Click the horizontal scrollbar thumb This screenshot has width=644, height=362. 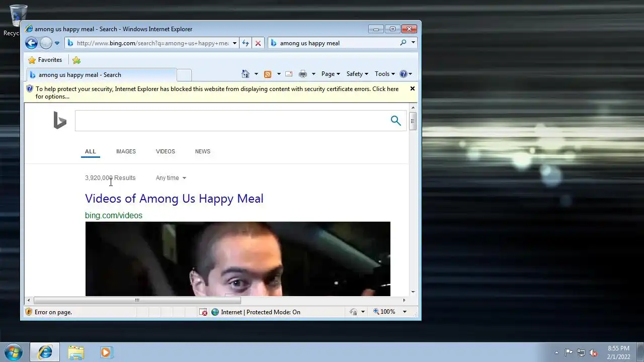click(137, 300)
